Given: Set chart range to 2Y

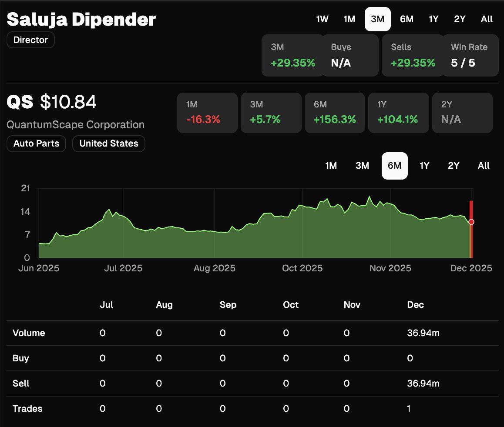Looking at the screenshot, I should pyautogui.click(x=454, y=166).
